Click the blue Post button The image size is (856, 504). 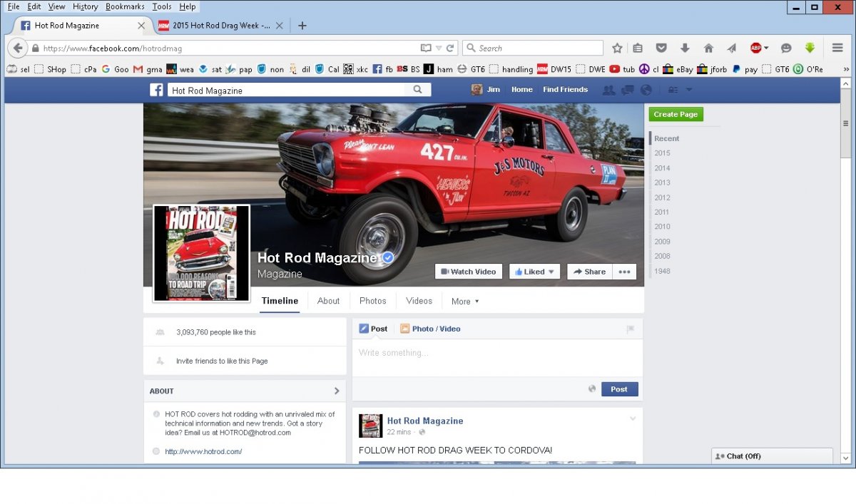619,389
